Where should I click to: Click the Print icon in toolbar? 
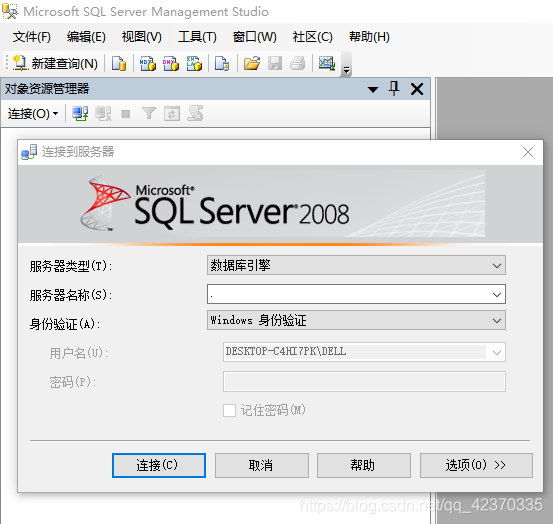(x=298, y=64)
